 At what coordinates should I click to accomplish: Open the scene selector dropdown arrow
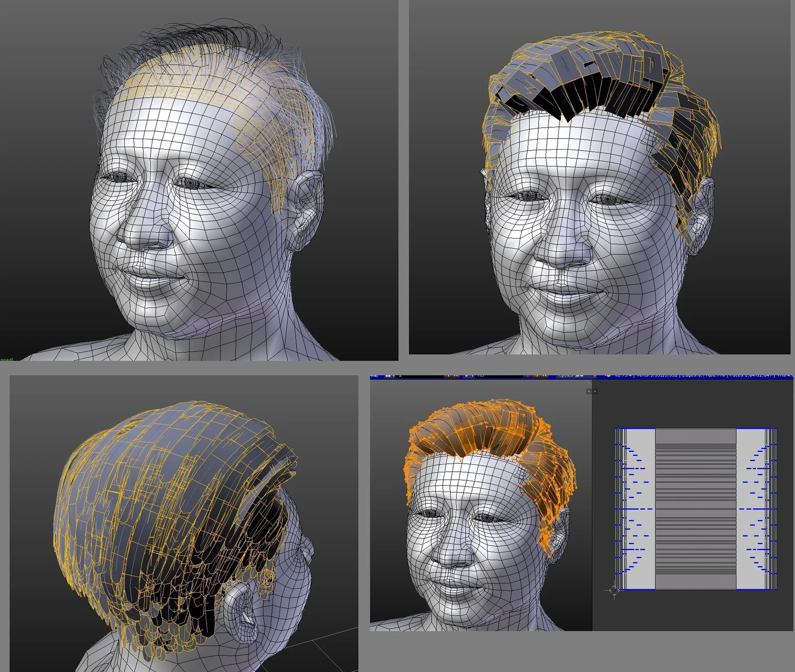(473, 376)
